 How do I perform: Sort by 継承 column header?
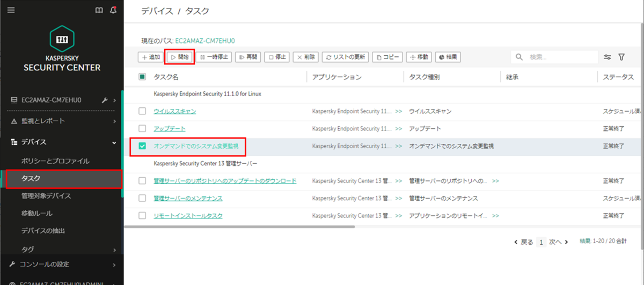point(512,77)
